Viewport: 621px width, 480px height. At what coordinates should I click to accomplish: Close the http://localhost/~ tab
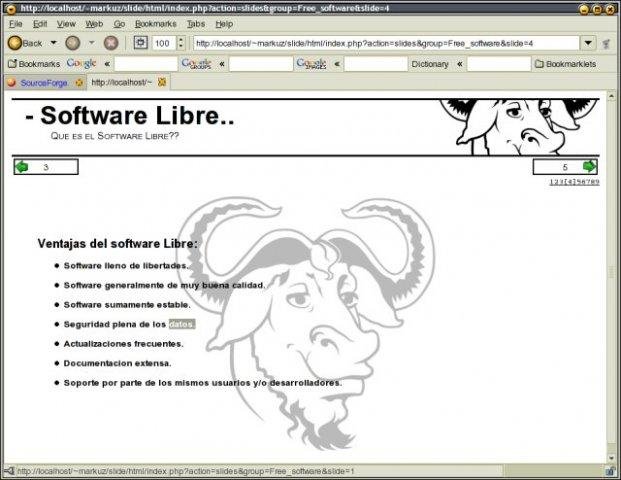[162, 82]
